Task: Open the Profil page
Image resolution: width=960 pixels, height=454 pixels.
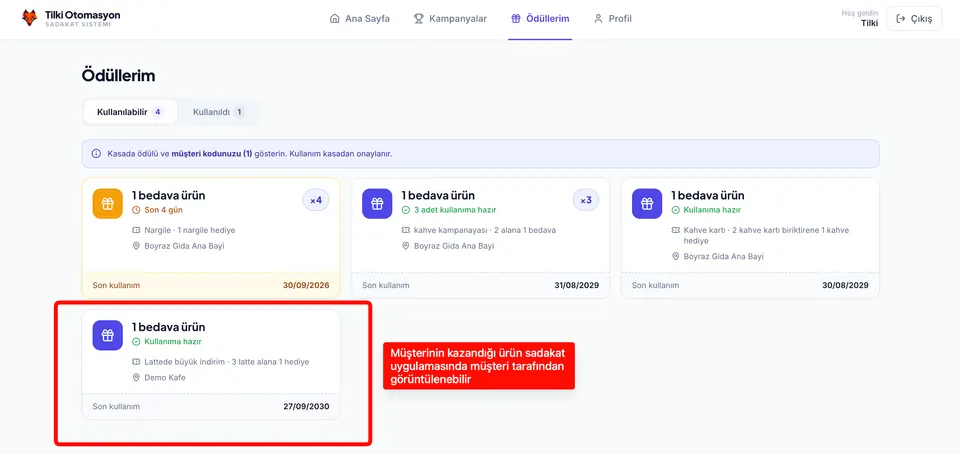Action: pyautogui.click(x=612, y=18)
